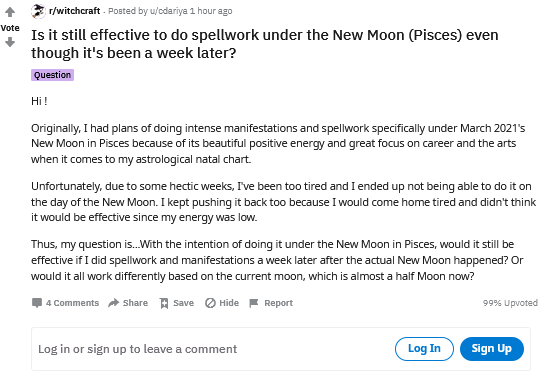Filter posts by the Question flair tag

[52, 75]
